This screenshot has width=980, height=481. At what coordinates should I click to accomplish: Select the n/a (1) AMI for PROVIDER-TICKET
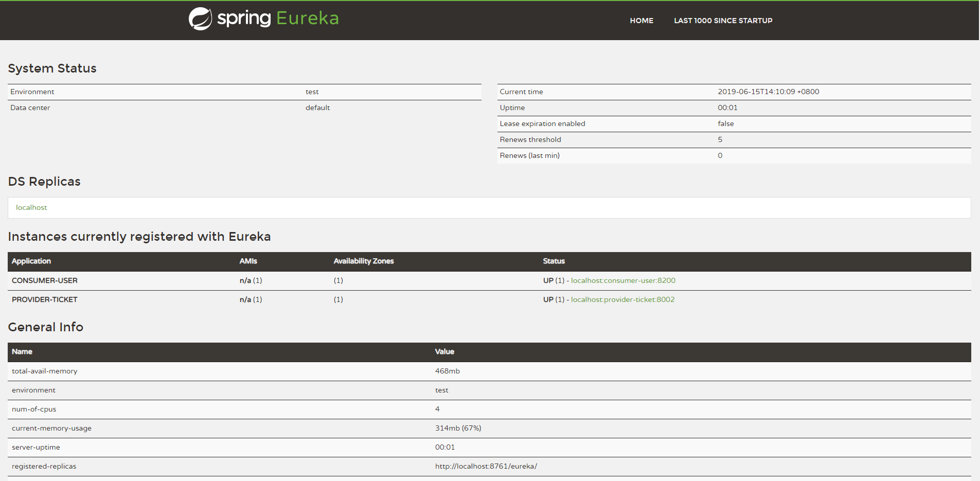pyautogui.click(x=251, y=299)
